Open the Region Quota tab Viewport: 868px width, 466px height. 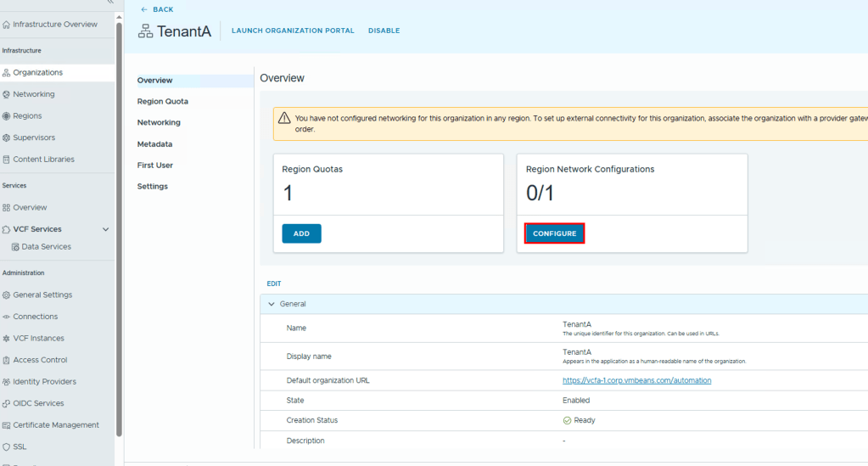pos(163,101)
